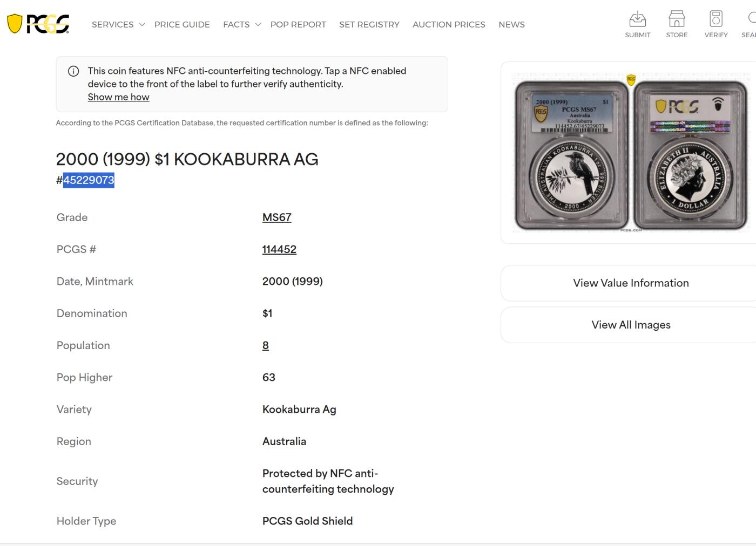Go to Pop Report page
756x546 pixels.
(x=298, y=25)
